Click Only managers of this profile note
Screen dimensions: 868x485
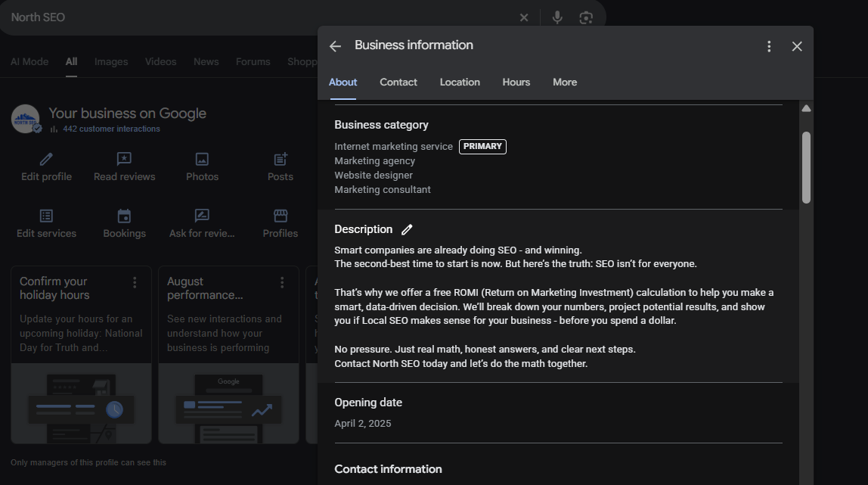pos(88,462)
